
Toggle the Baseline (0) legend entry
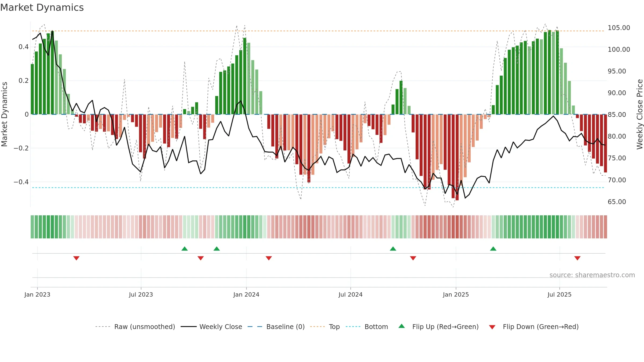coord(276,327)
